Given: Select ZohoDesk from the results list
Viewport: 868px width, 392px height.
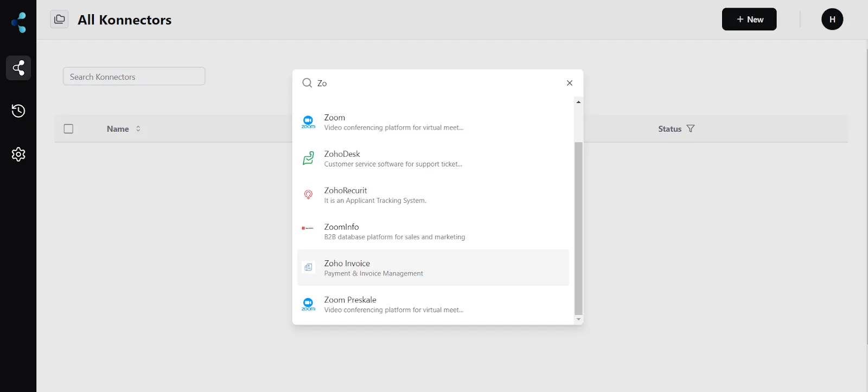Looking at the screenshot, I should click(x=433, y=158).
